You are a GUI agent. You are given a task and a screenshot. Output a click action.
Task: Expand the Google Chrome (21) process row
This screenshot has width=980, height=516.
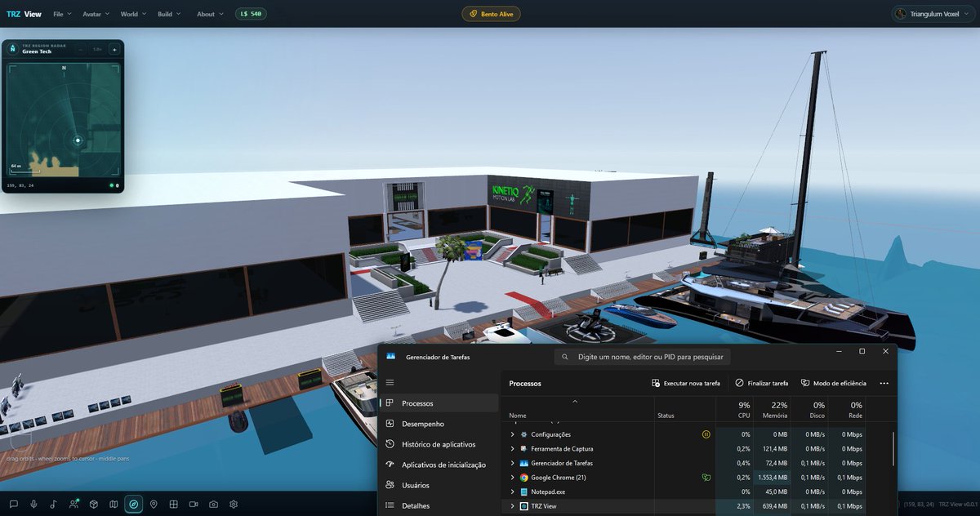(513, 478)
